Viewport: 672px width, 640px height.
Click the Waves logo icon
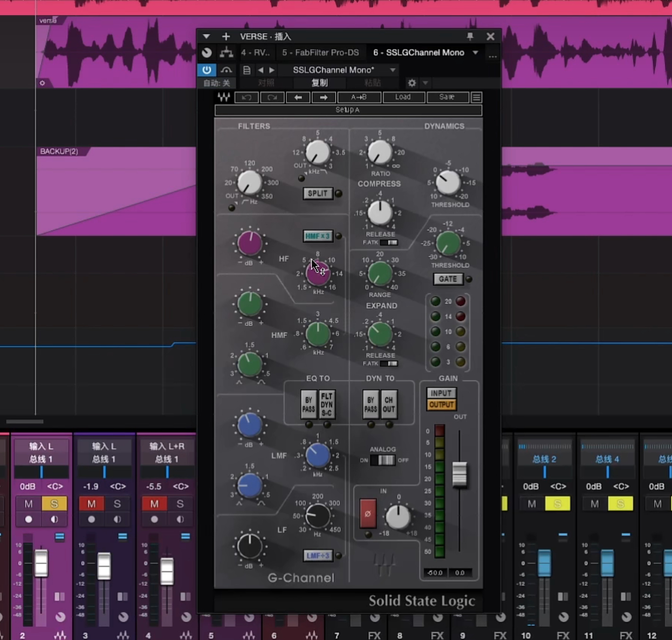[x=224, y=97]
